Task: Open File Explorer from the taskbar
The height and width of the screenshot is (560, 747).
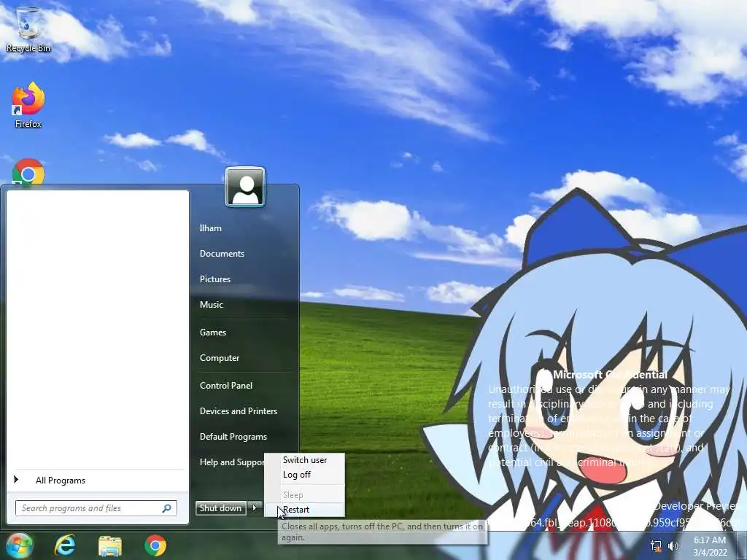Action: point(110,545)
